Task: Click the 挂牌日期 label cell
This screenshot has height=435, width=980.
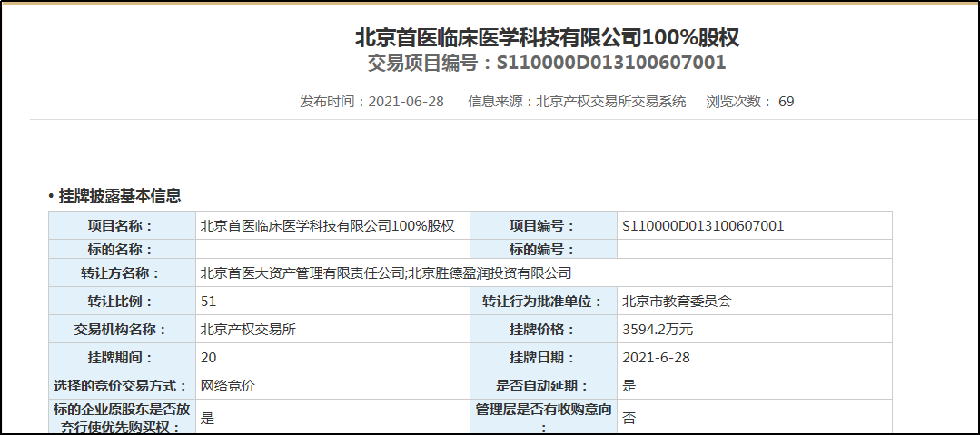Action: pyautogui.click(x=542, y=358)
